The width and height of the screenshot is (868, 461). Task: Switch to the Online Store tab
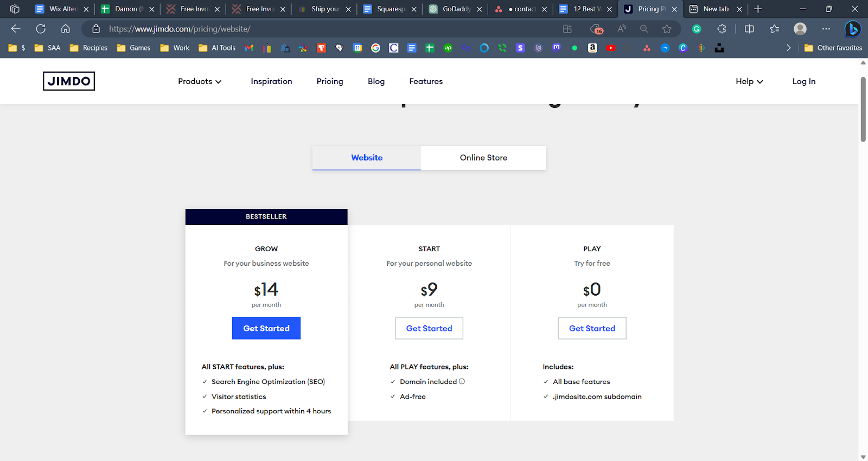click(483, 158)
